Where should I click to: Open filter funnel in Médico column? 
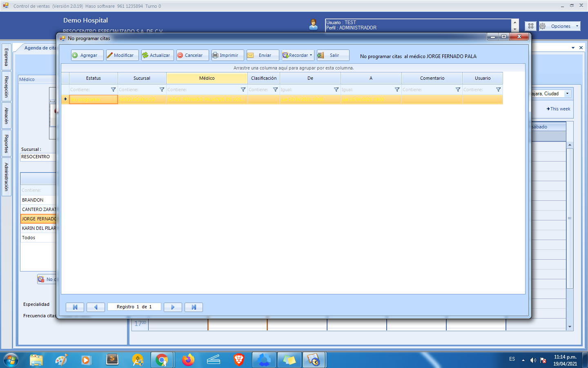[x=243, y=90]
